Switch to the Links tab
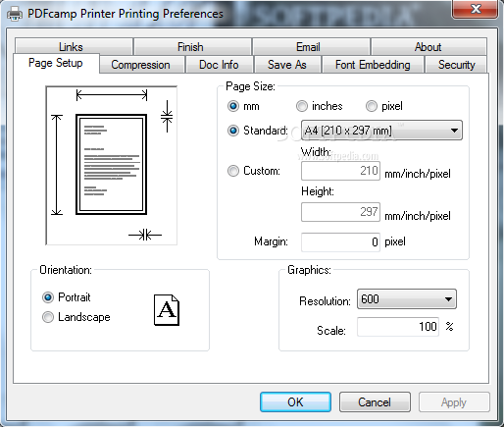This screenshot has height=427, width=504. tap(74, 46)
